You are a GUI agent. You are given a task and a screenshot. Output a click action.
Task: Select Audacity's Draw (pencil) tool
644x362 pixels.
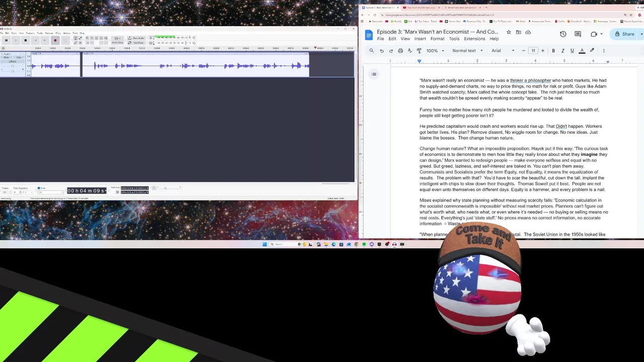click(75, 43)
